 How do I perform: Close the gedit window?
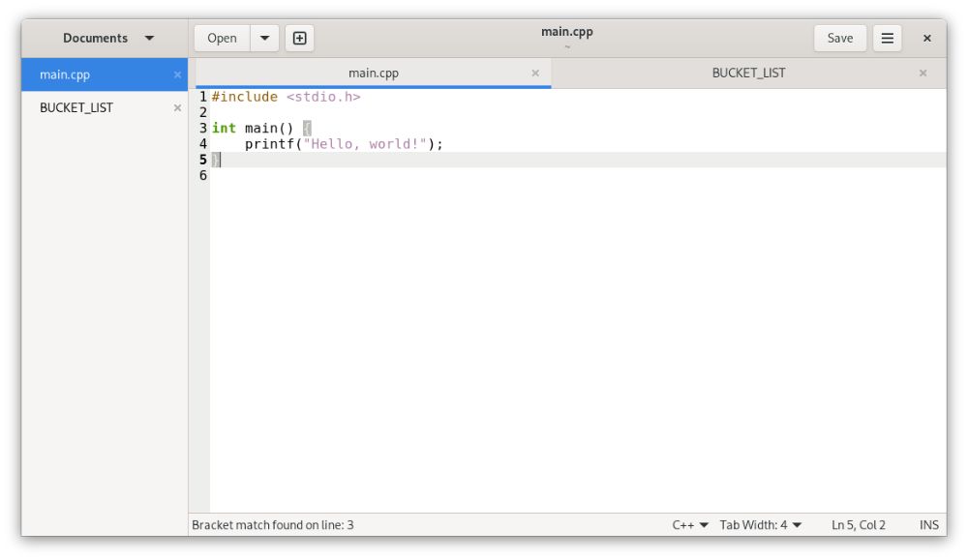click(926, 39)
